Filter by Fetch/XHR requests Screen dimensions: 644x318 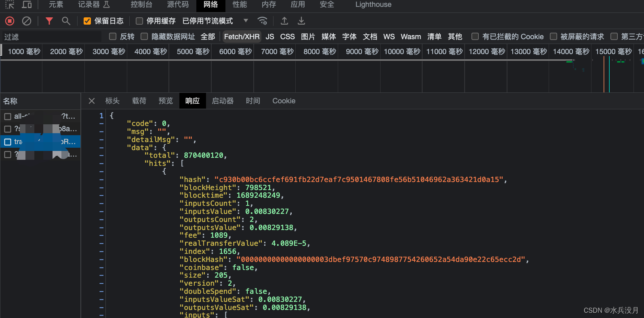tap(242, 36)
